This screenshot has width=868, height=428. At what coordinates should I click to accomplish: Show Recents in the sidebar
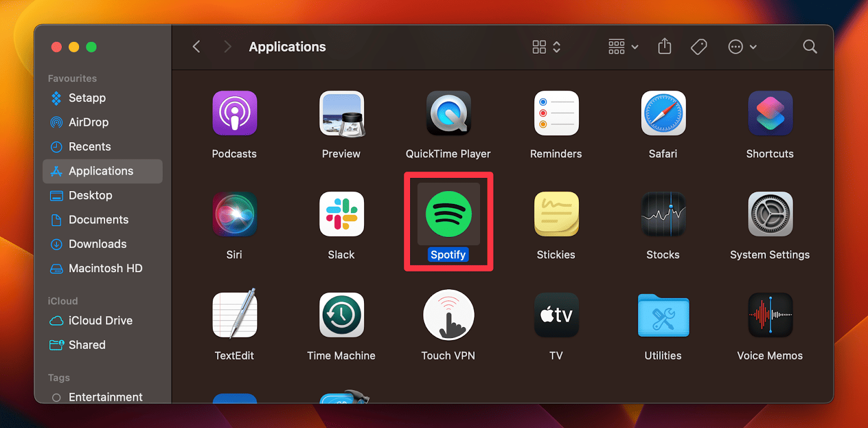tap(103, 147)
